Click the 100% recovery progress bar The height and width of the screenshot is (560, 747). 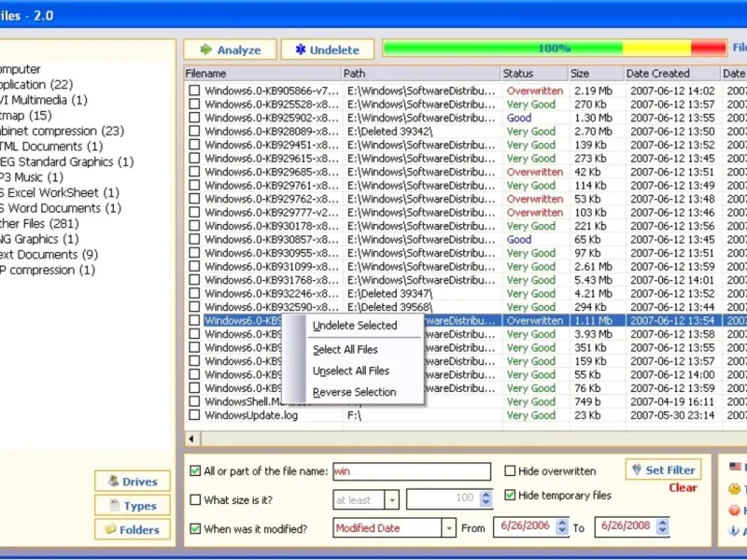click(555, 49)
